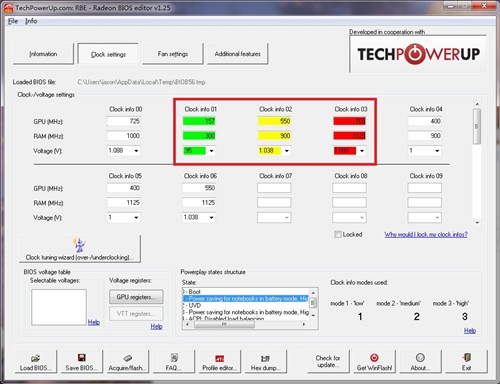Switch to the Information tab
Image resolution: width=500 pixels, height=384 pixels.
pyautogui.click(x=43, y=54)
